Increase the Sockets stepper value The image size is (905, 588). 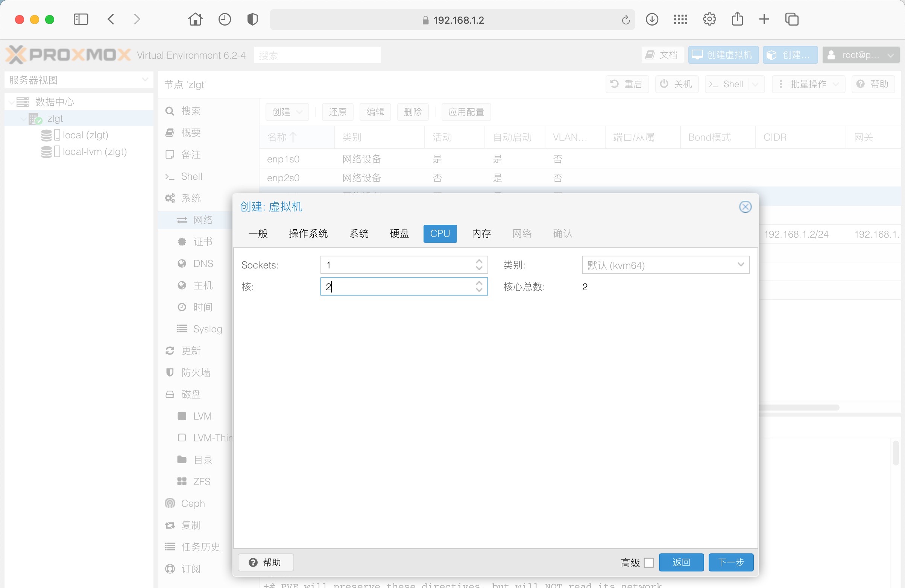tap(479, 261)
